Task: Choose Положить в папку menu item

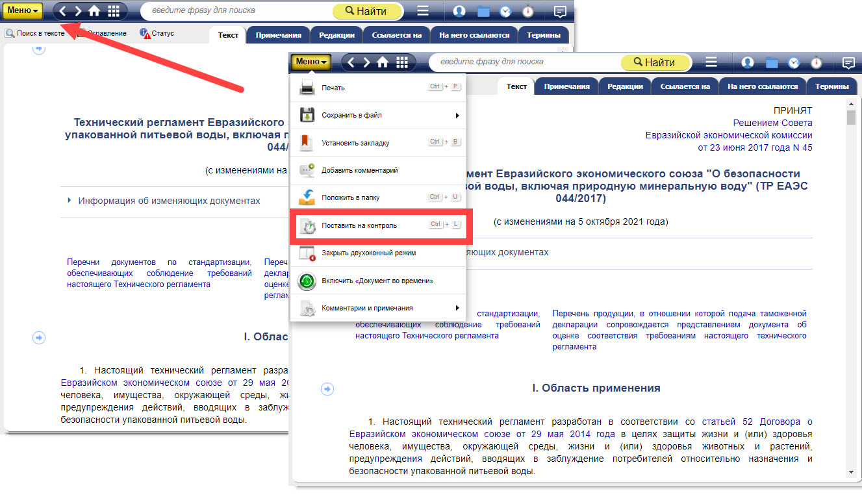Action: [378, 197]
